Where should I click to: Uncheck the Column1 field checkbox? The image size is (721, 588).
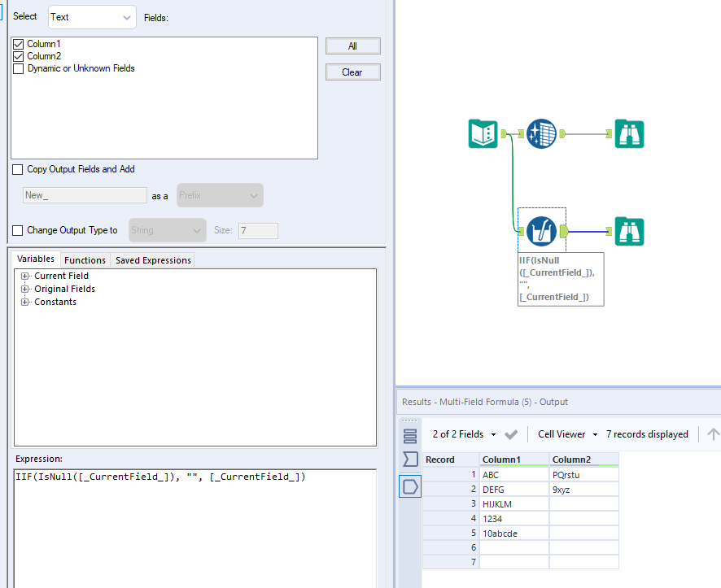(19, 44)
